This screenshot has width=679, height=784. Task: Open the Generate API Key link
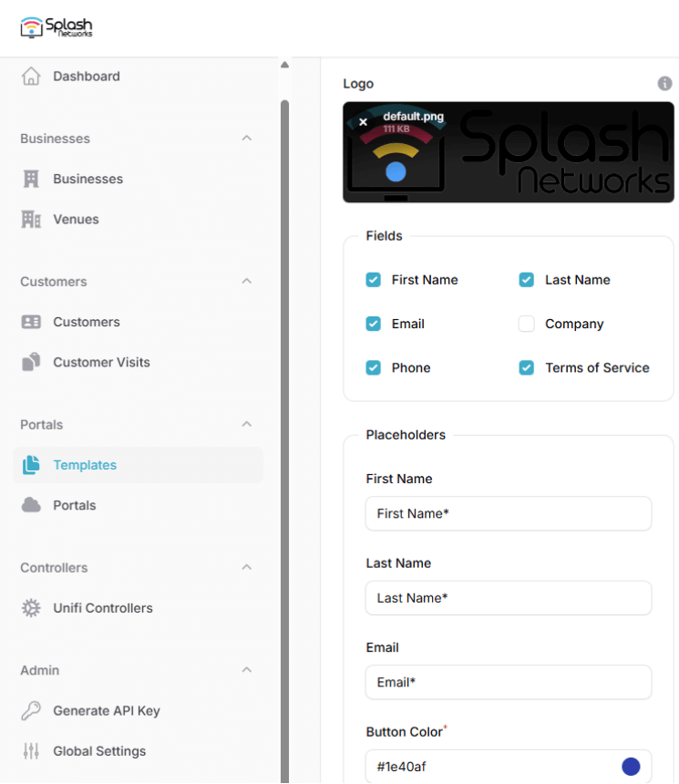[106, 711]
